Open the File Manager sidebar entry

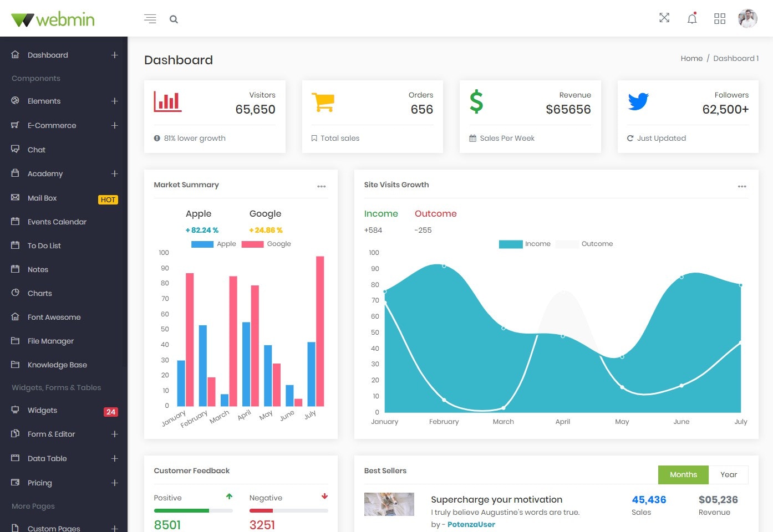(x=50, y=340)
